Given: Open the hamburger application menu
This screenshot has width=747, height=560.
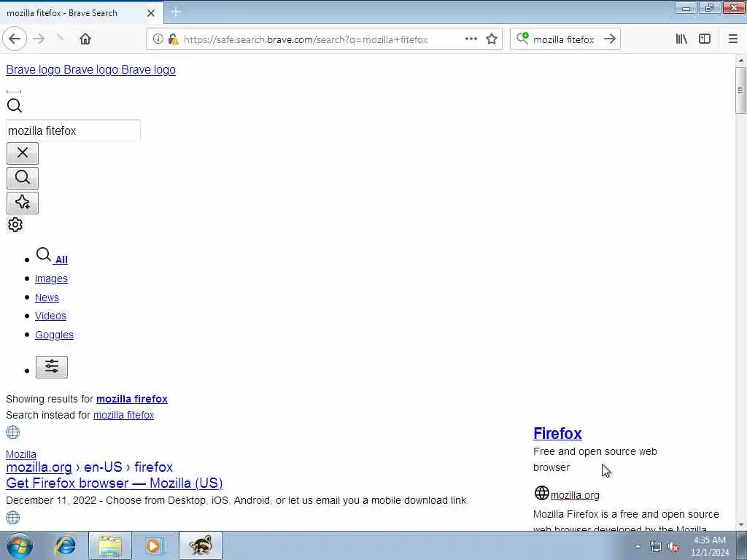Looking at the screenshot, I should pyautogui.click(x=732, y=39).
